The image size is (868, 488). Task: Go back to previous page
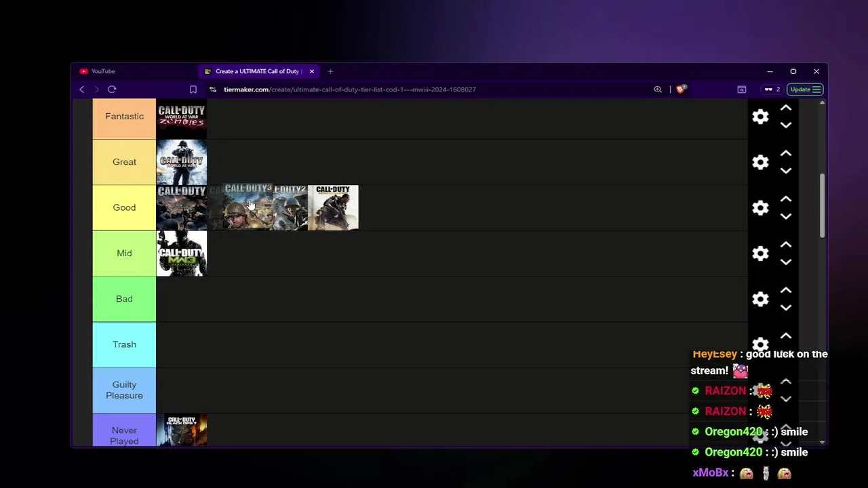82,89
